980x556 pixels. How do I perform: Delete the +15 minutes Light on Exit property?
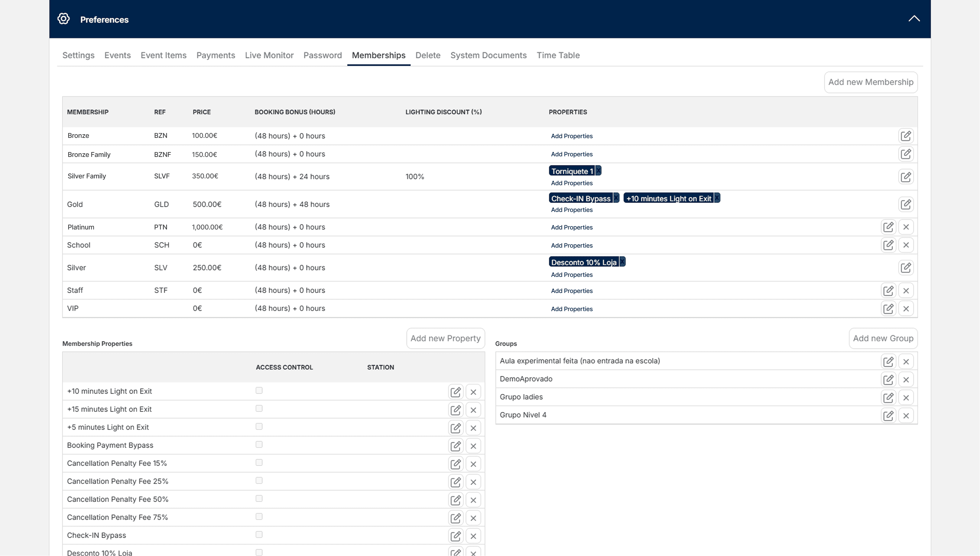pyautogui.click(x=473, y=410)
